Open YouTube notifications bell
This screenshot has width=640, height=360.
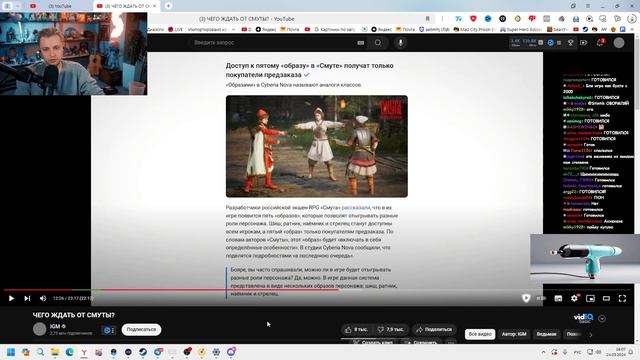point(600,42)
